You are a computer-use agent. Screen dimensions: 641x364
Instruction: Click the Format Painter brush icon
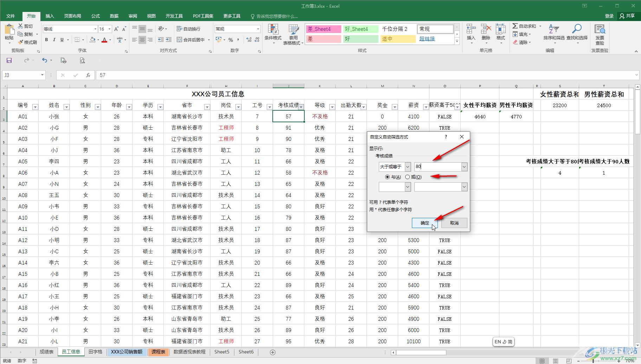tap(20, 42)
